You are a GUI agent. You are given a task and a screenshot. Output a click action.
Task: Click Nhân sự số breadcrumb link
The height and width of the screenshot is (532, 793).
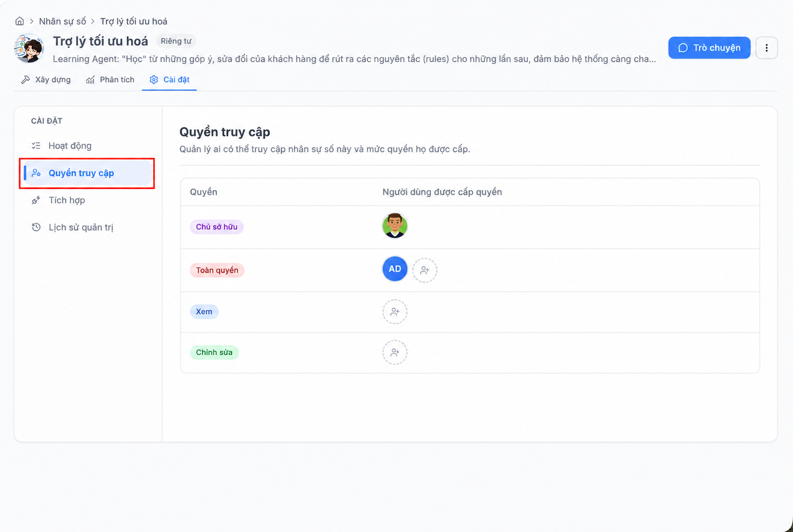[63, 21]
